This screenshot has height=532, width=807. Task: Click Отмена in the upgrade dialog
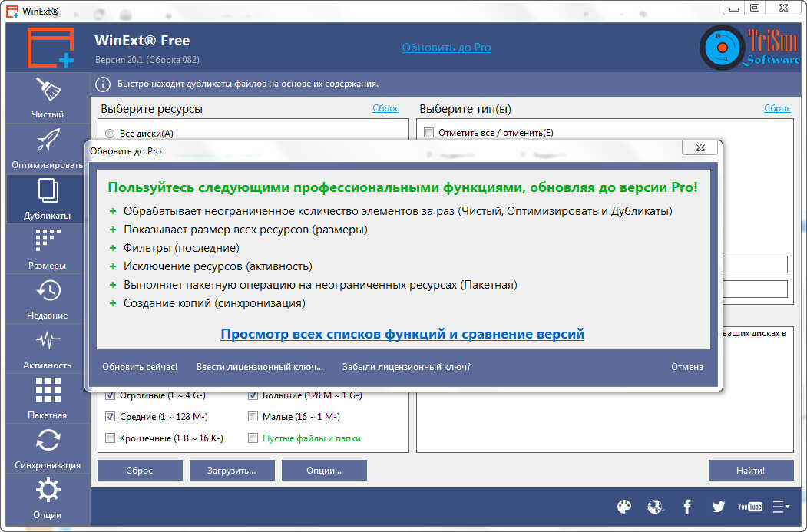coord(687,367)
